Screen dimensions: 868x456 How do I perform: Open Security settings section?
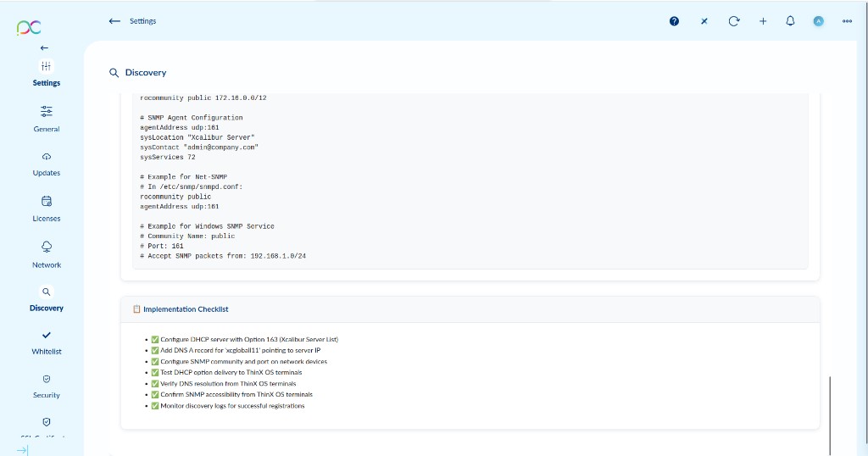(47, 386)
